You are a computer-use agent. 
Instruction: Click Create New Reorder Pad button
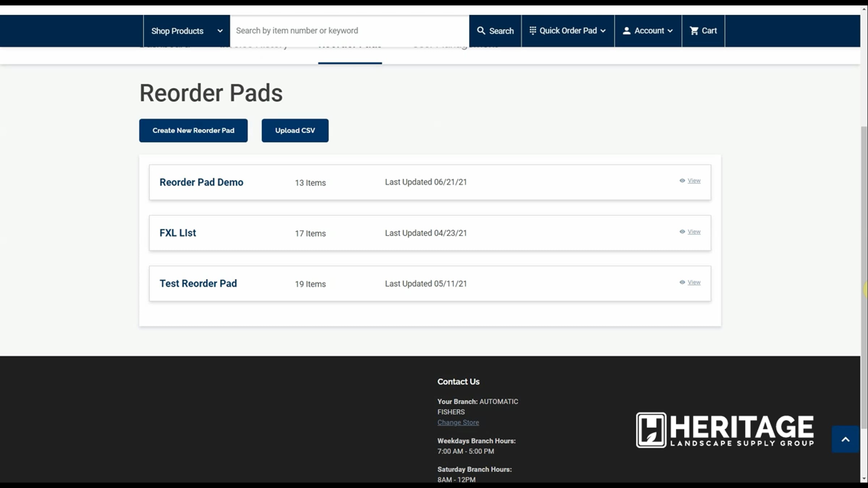pos(193,130)
